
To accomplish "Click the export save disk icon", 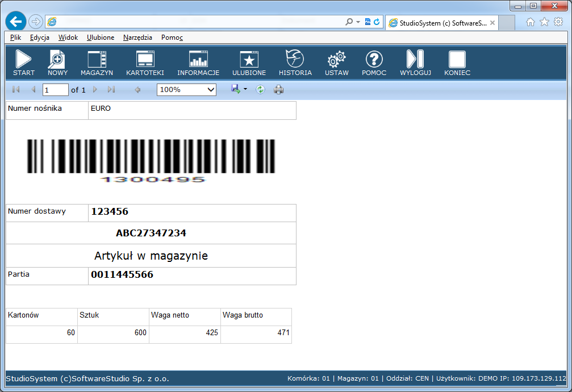I will (236, 89).
